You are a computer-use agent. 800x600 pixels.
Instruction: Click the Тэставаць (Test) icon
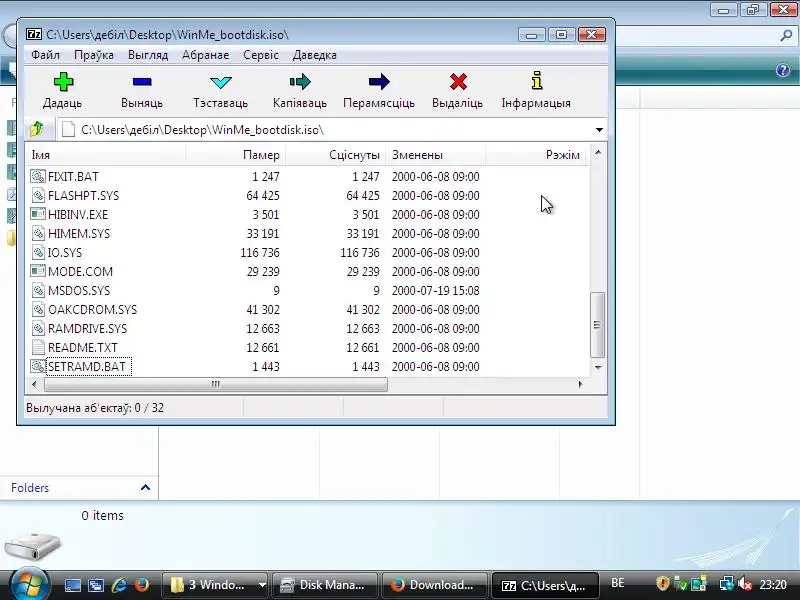click(x=220, y=82)
